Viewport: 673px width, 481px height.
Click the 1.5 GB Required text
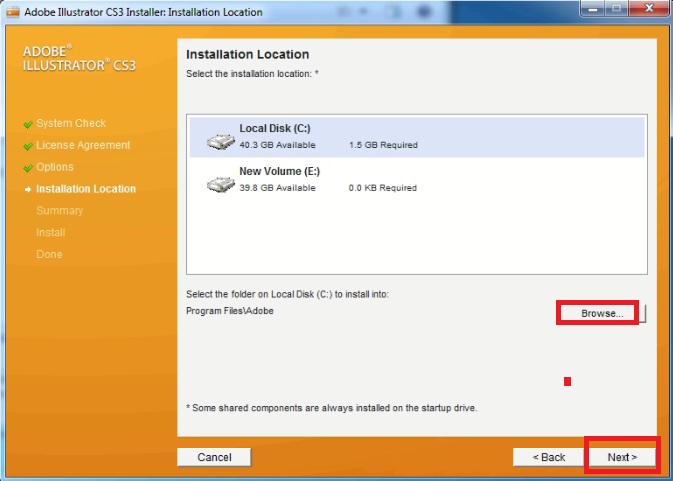point(383,145)
